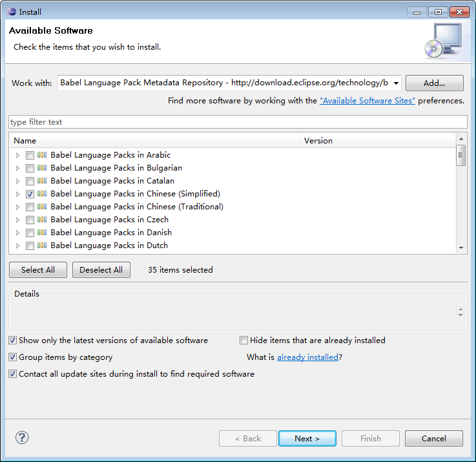This screenshot has height=462, width=476.
Task: Click the category icon beside Dutch language pack
Action: pyautogui.click(x=42, y=246)
